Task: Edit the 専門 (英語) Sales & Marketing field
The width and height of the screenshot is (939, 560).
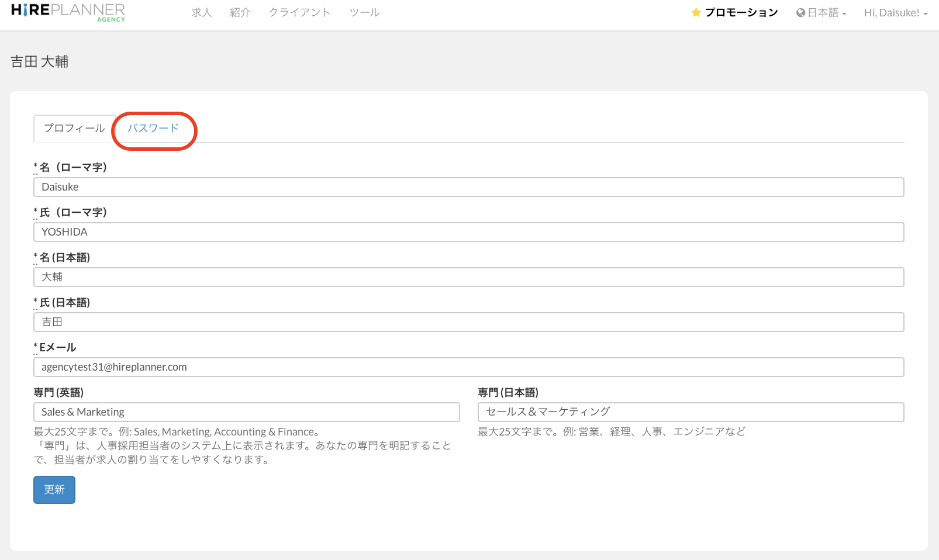Action: [246, 412]
